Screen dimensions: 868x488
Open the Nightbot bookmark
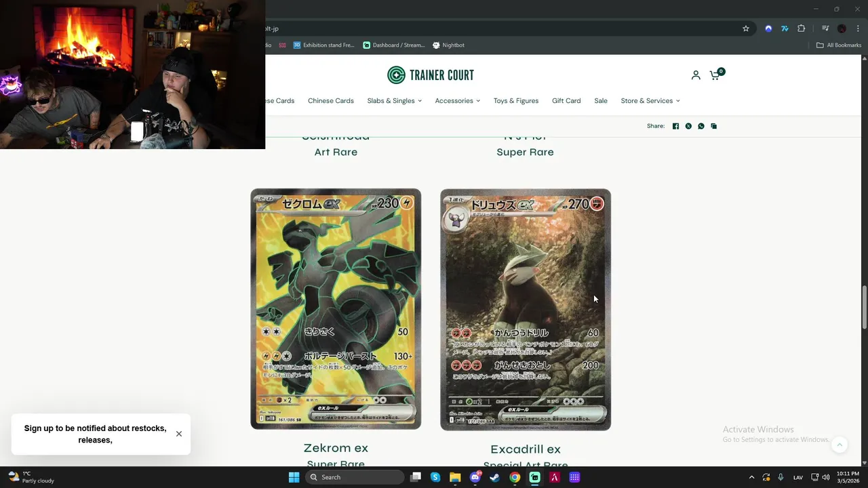[x=449, y=45]
